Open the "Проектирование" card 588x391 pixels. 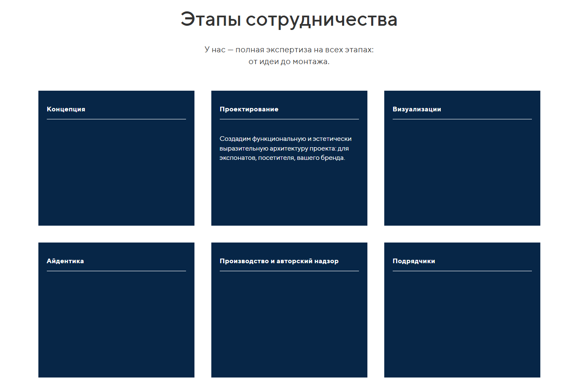click(289, 194)
